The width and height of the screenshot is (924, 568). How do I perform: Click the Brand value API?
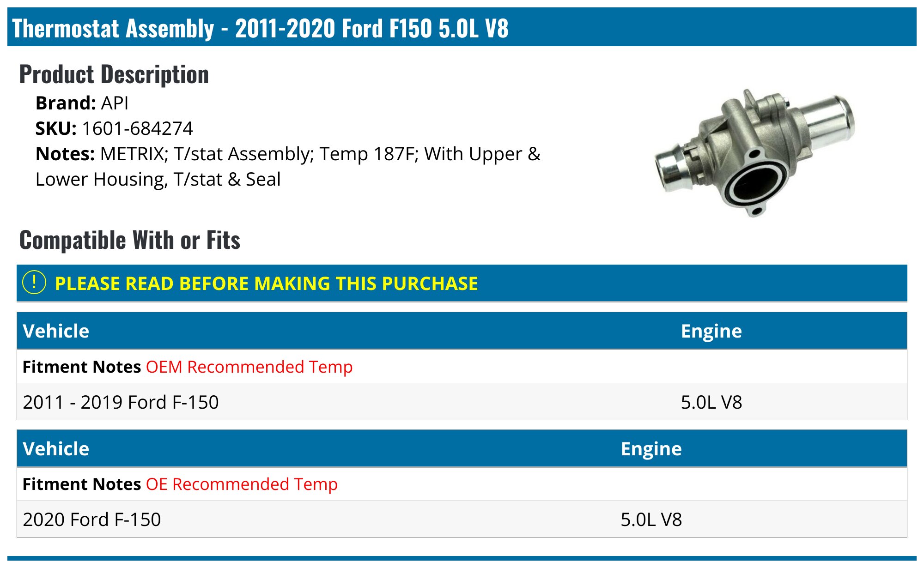[115, 103]
